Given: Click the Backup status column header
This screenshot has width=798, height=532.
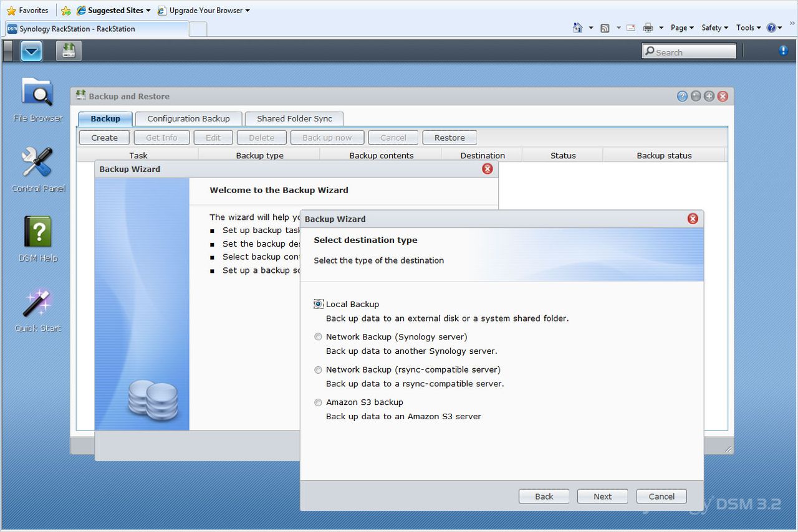Looking at the screenshot, I should click(664, 156).
